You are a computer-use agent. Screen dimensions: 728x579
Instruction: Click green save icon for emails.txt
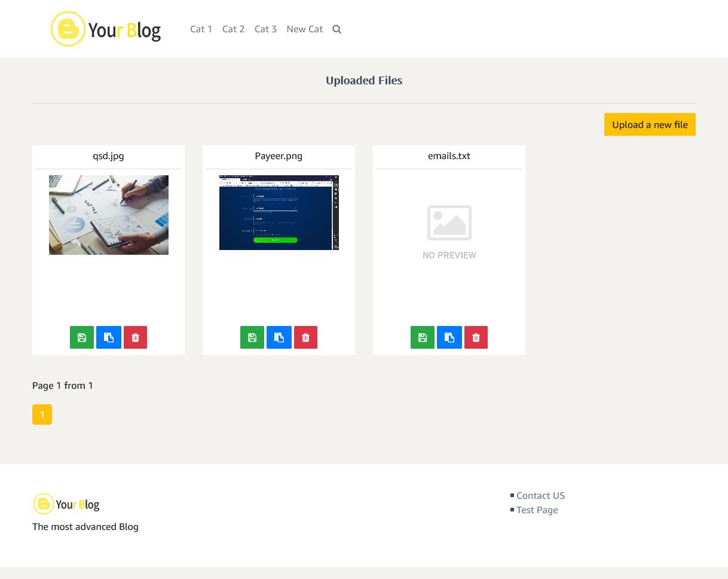pyautogui.click(x=423, y=337)
